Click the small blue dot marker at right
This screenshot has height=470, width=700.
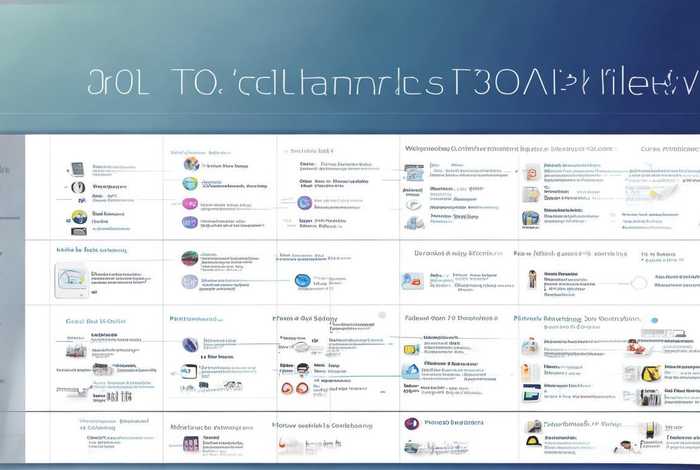click(x=654, y=321)
